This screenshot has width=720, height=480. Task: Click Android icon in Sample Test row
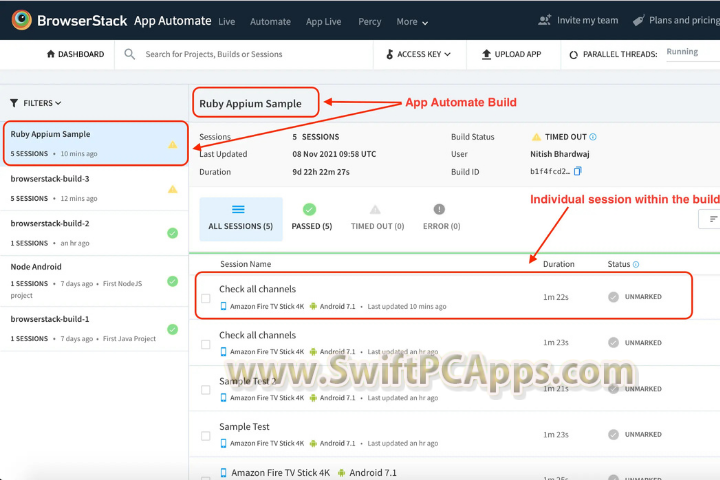click(x=313, y=443)
